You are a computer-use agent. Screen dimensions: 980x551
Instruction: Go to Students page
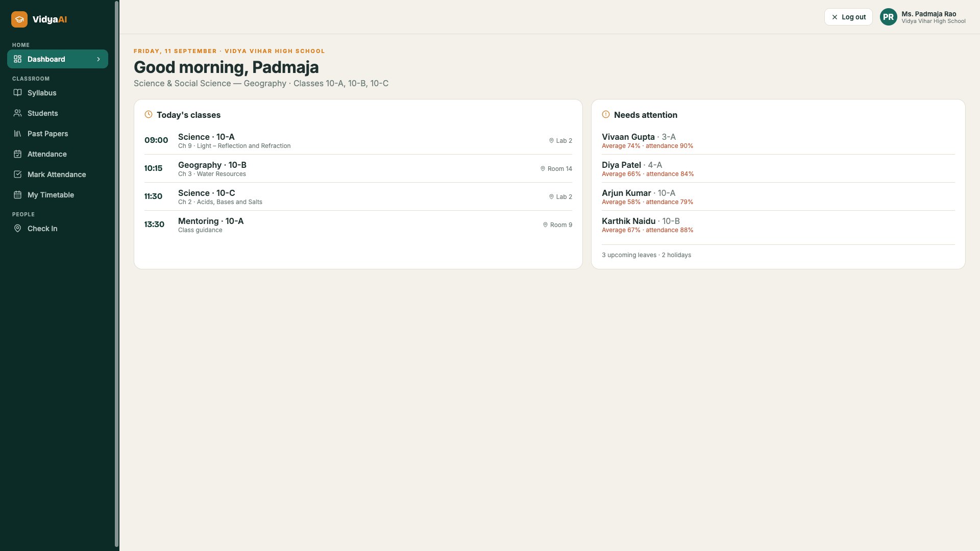click(58, 113)
